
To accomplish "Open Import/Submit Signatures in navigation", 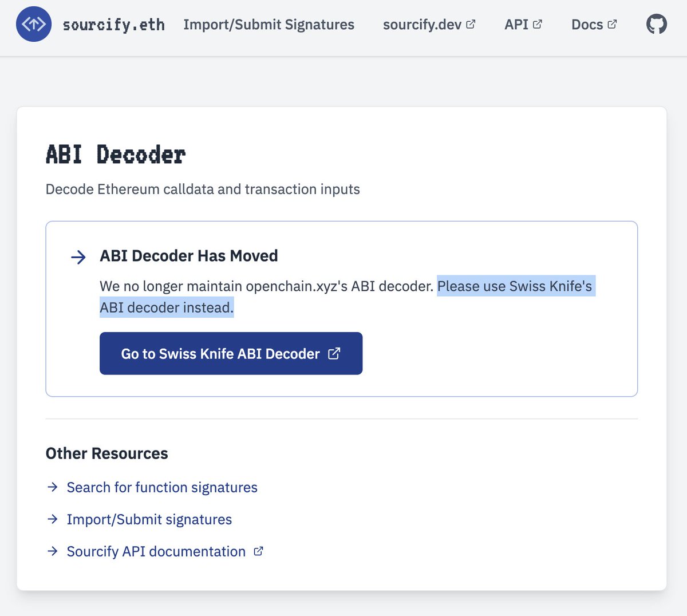I will pos(269,25).
